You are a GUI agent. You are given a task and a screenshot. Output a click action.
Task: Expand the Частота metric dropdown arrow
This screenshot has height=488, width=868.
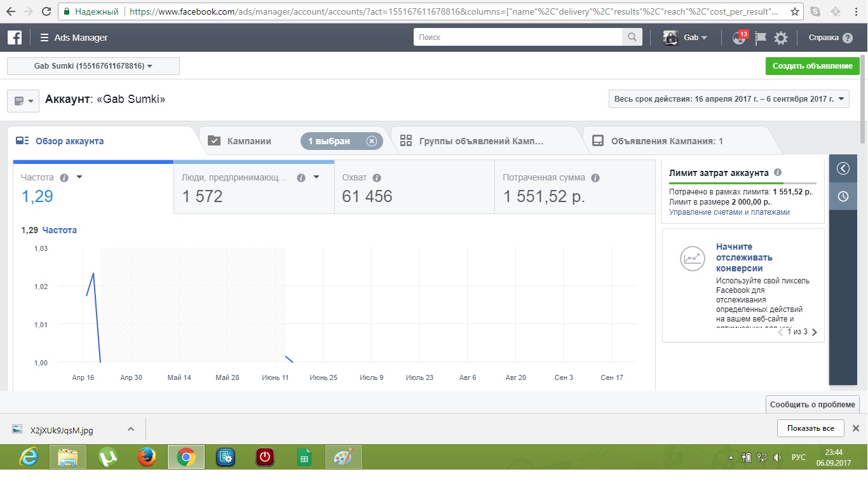[x=79, y=177]
